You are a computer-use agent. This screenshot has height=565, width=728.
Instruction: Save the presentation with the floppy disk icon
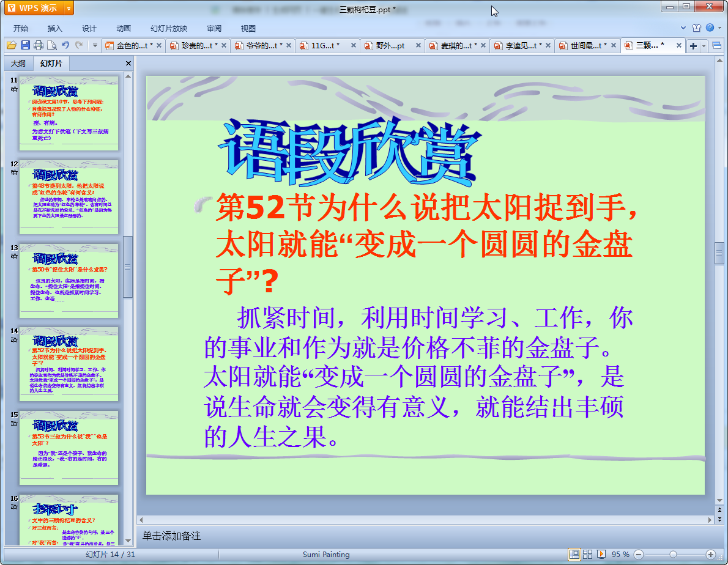(26, 45)
